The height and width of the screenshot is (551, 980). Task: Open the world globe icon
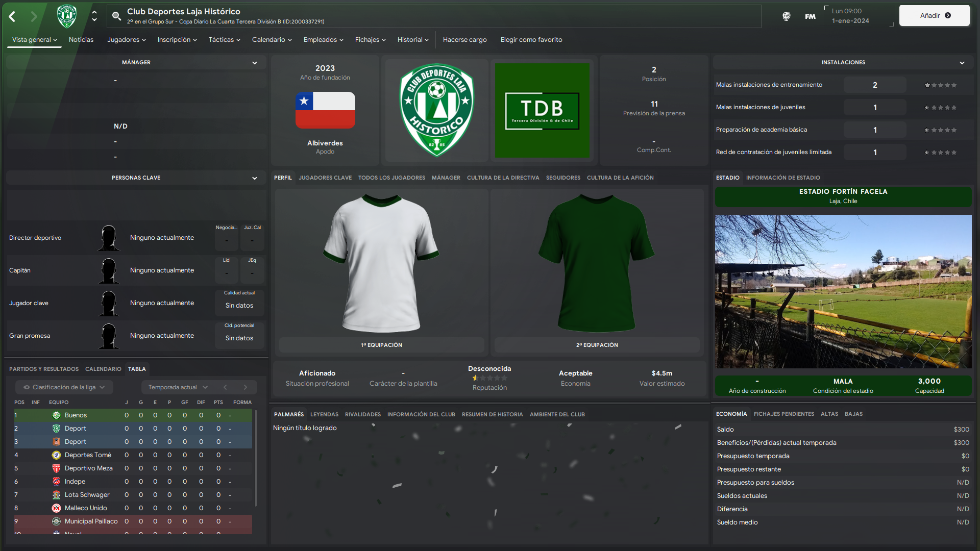tap(787, 16)
